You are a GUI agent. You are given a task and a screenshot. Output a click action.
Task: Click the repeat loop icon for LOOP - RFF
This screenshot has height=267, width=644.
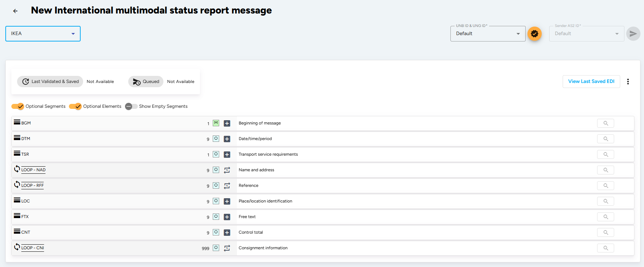[227, 186]
